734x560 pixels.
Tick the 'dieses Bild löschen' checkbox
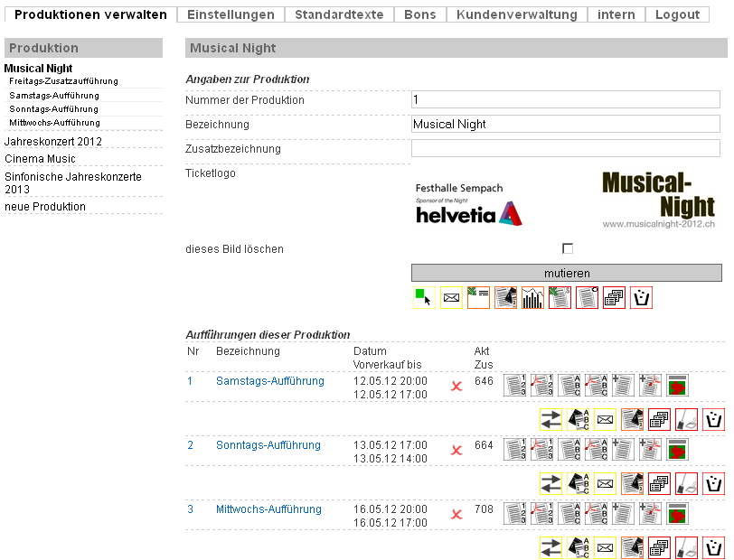[x=568, y=248]
